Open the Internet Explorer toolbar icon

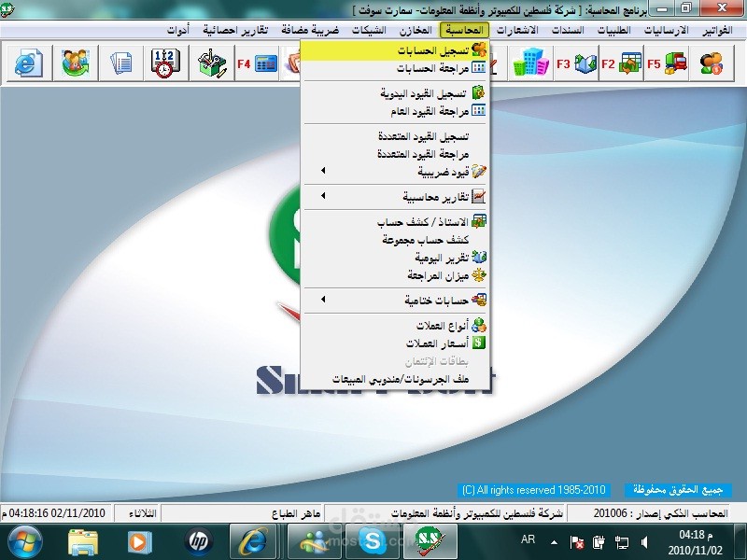[x=29, y=63]
